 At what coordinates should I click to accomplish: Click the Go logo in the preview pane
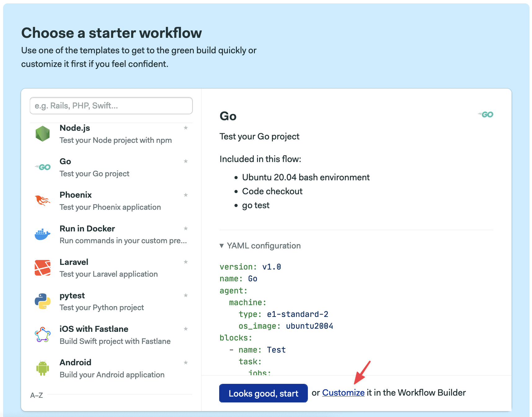pos(485,114)
